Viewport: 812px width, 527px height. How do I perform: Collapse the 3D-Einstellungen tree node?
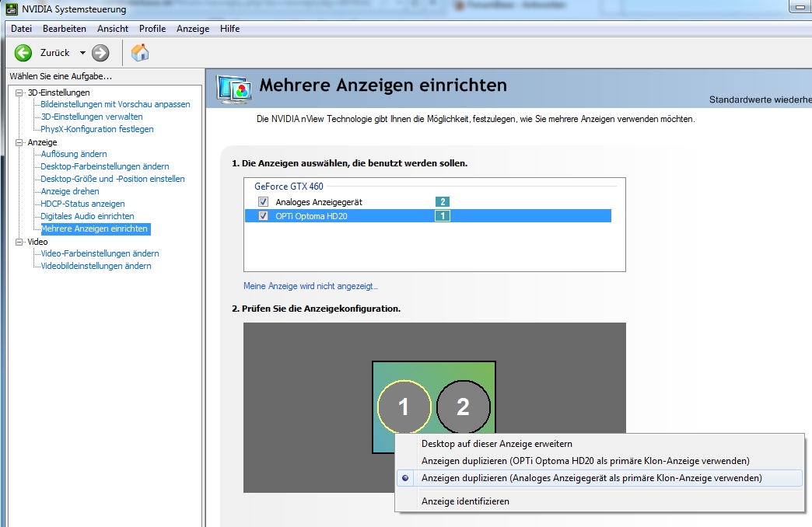point(19,92)
